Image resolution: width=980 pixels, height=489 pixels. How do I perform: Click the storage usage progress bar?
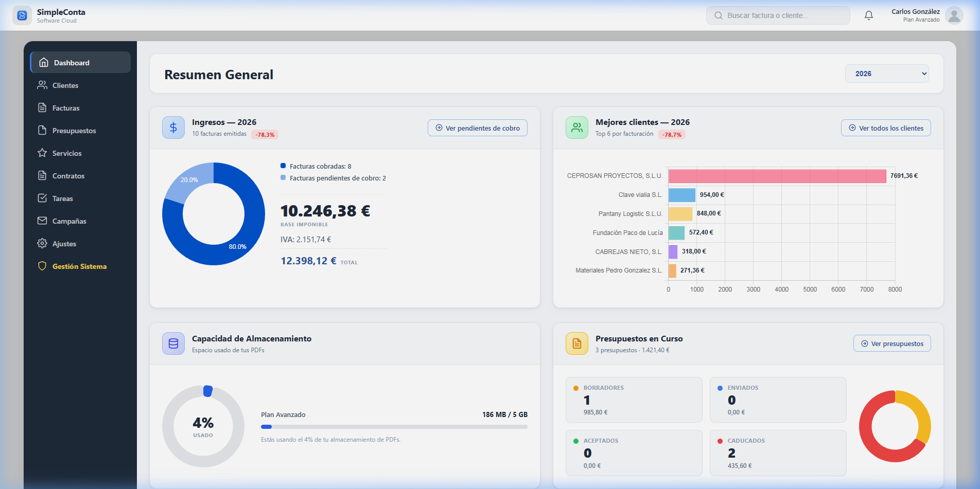394,427
